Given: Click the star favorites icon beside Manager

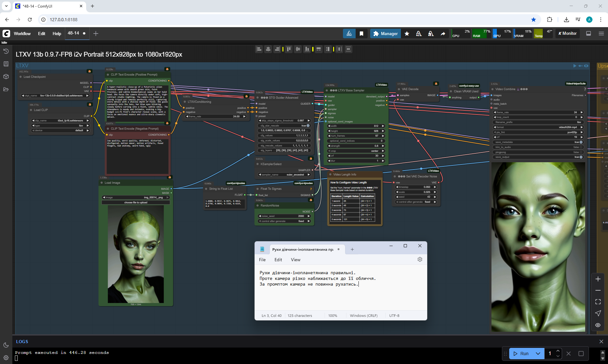Looking at the screenshot, I should coord(407,34).
